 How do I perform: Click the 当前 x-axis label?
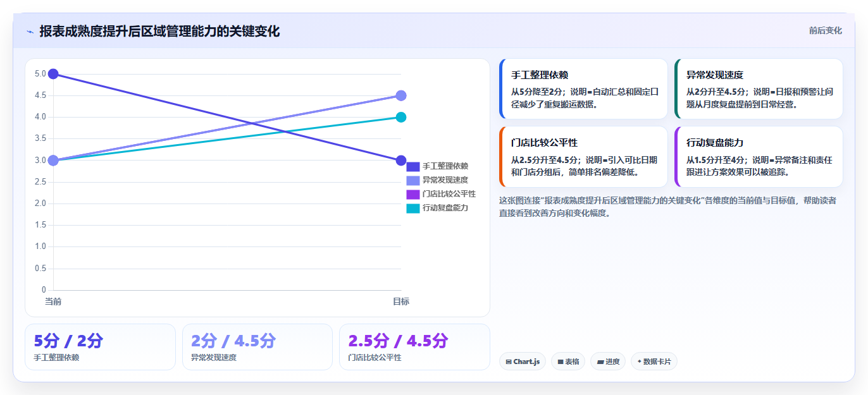(53, 301)
